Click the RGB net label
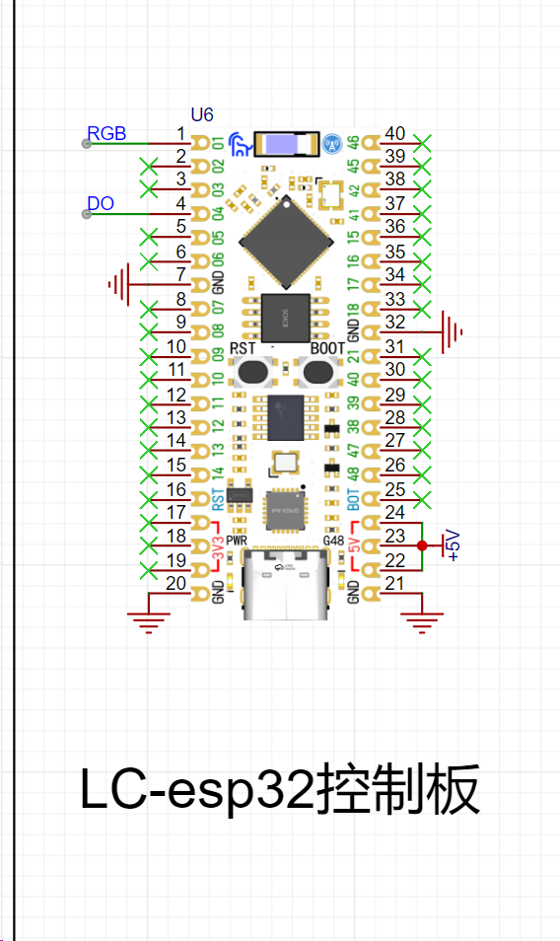Image resolution: width=560 pixels, height=941 pixels. (106, 133)
